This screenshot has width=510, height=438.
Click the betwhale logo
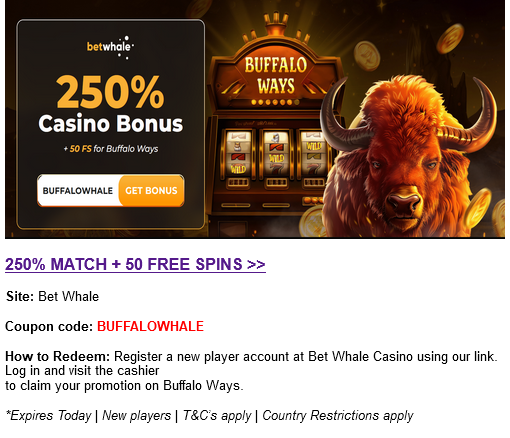(110, 47)
